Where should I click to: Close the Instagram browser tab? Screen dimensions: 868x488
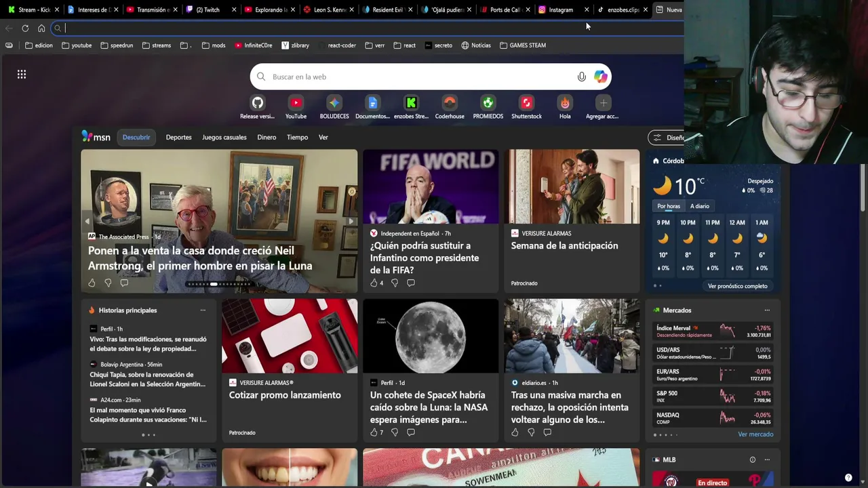pyautogui.click(x=587, y=9)
